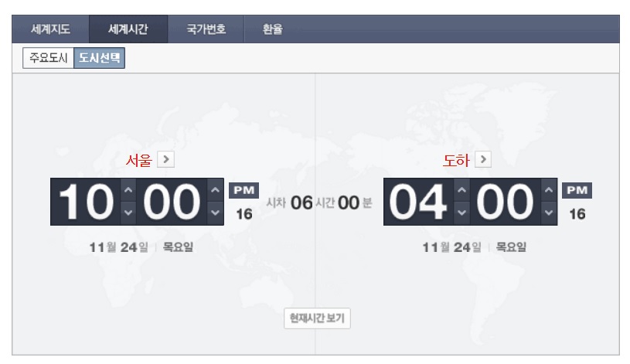Image resolution: width=630 pixels, height=364 pixels.
Task: Click Seoul date 11월 24일 목요일
Action: pyautogui.click(x=141, y=247)
